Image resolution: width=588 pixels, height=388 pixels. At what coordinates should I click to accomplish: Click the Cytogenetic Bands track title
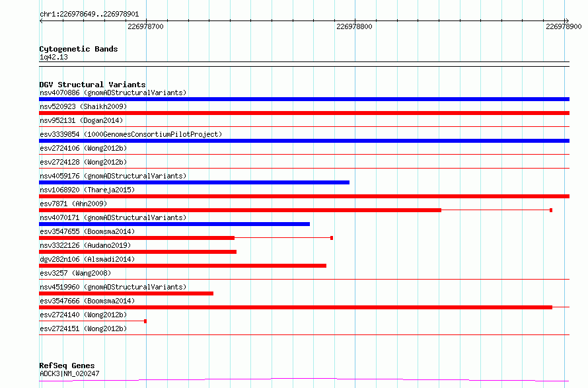click(79, 49)
